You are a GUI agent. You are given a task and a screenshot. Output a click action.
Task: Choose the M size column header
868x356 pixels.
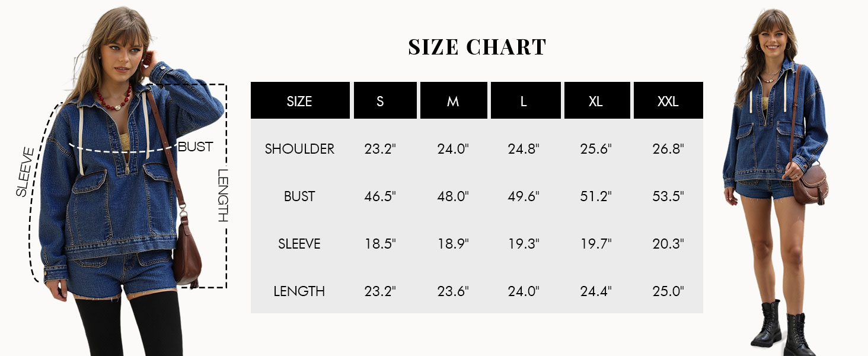click(x=453, y=101)
